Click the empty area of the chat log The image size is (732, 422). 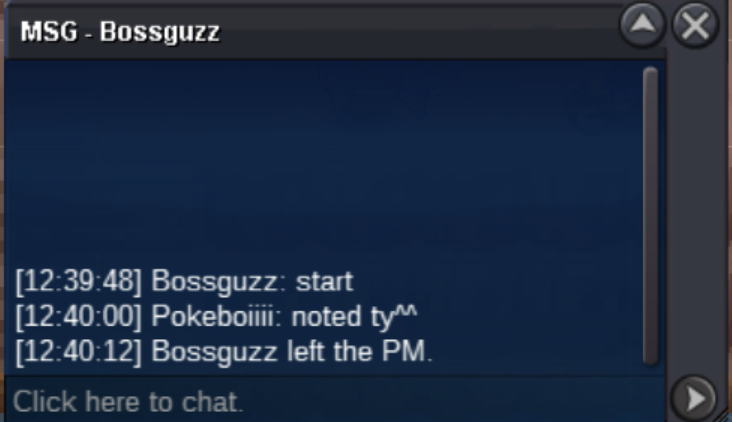click(322, 163)
